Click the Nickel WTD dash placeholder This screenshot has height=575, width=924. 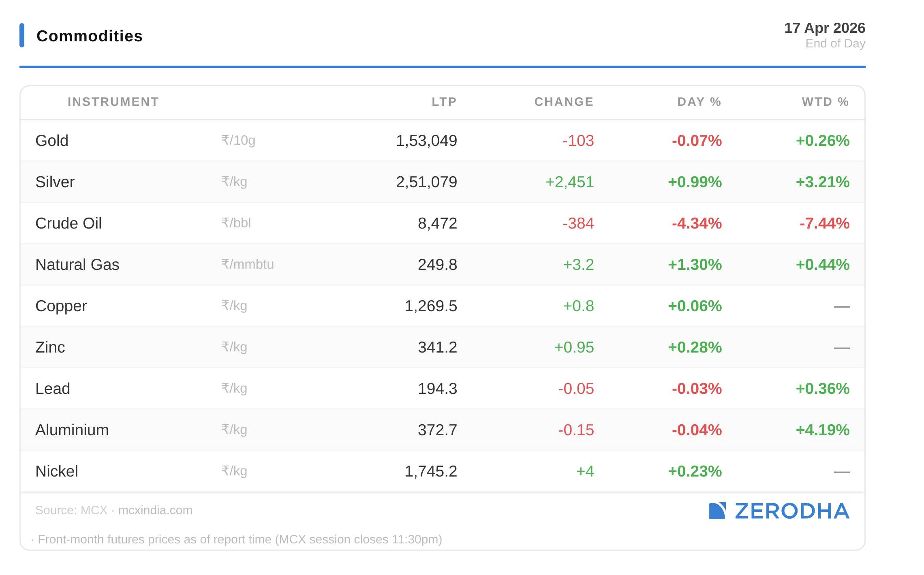pos(841,472)
